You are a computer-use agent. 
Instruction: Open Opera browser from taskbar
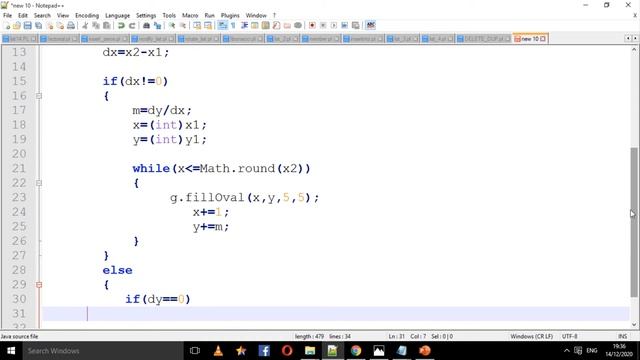(287, 351)
